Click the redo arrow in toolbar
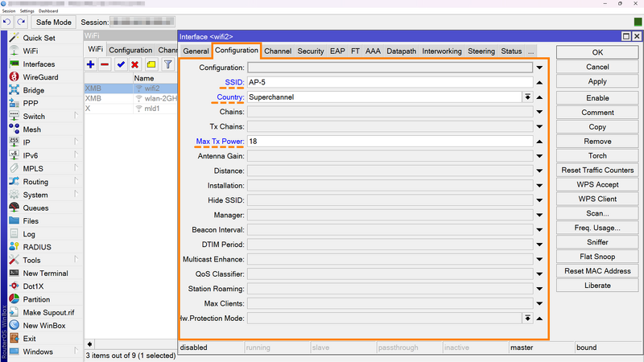The image size is (644, 362). [x=21, y=23]
